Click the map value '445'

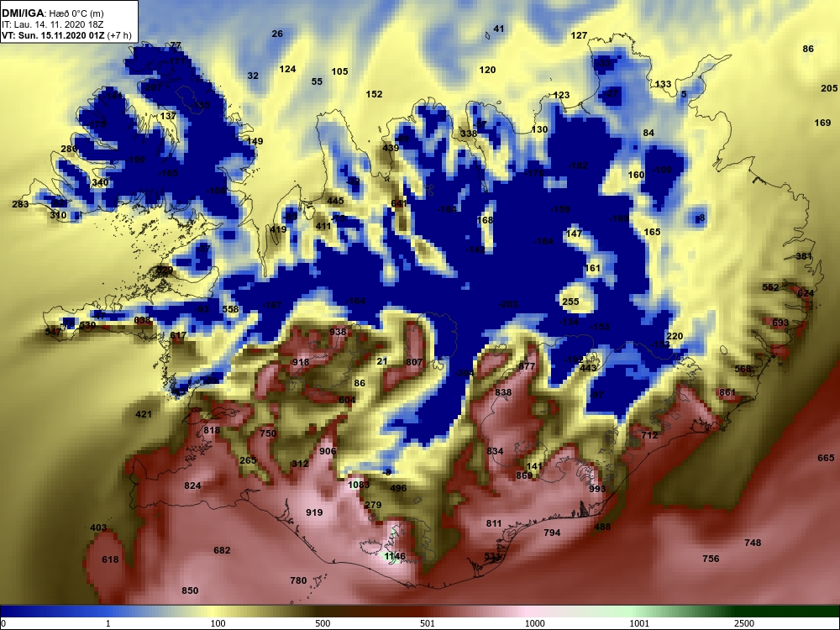click(x=335, y=201)
